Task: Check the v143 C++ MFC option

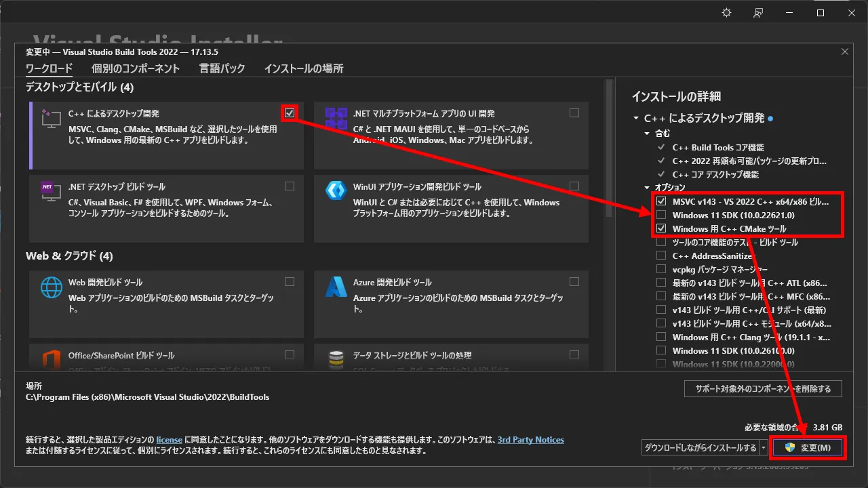Action: pyautogui.click(x=661, y=296)
